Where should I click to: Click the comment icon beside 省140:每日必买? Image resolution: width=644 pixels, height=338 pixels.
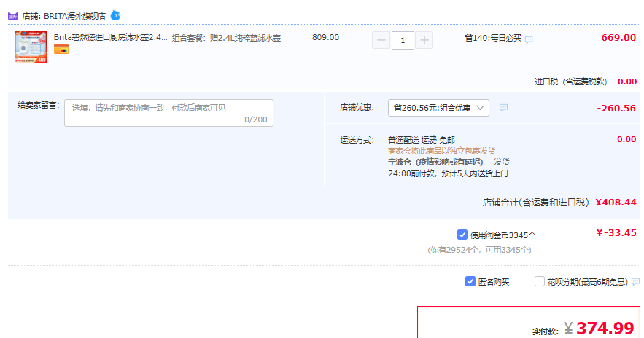[529, 40]
